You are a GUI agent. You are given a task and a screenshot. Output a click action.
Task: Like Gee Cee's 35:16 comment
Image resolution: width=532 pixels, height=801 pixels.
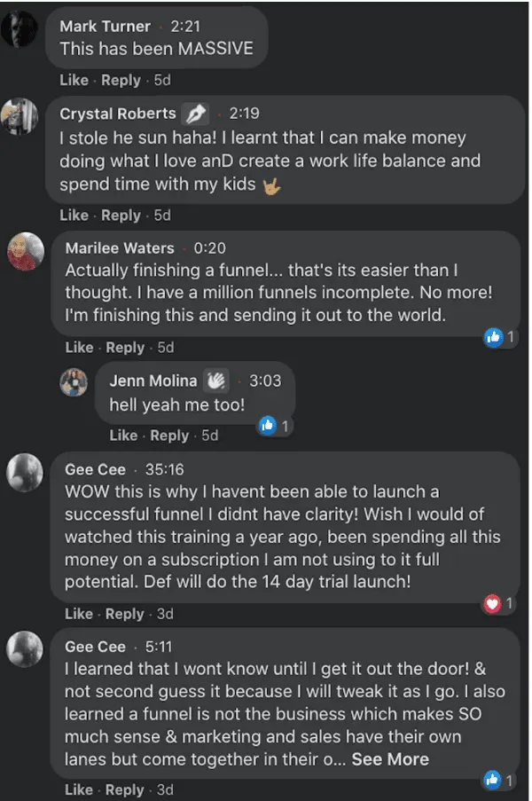79,614
